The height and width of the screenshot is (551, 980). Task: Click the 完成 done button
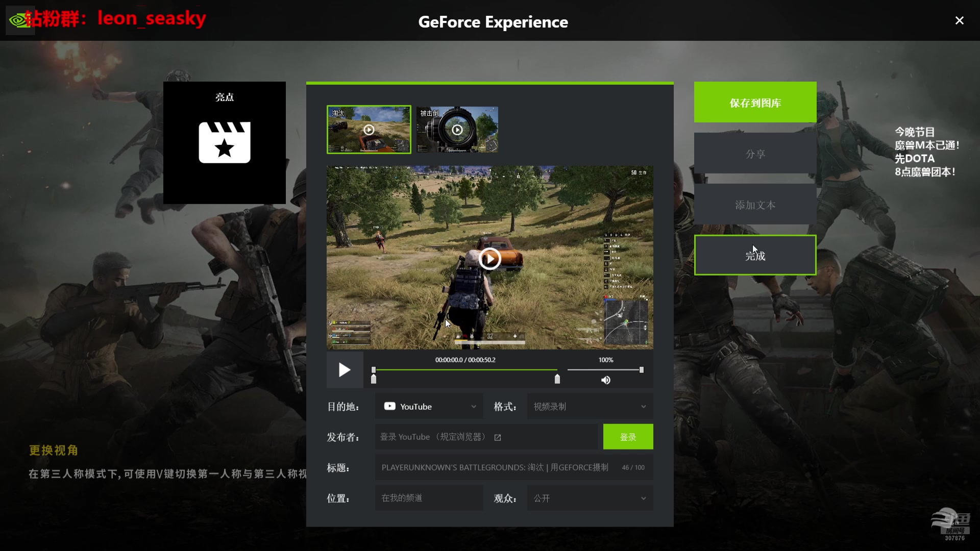click(755, 255)
